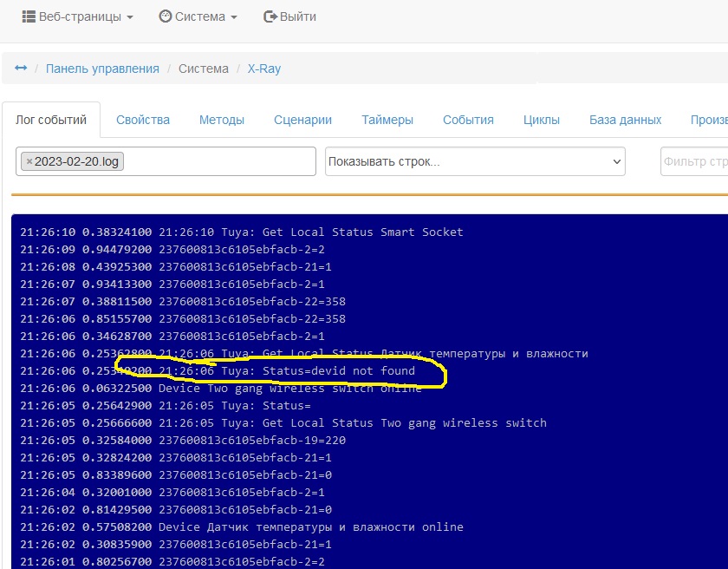Image resolution: width=728 pixels, height=569 pixels.
Task: Click the X-Ray breadcrumb link
Action: (264, 69)
